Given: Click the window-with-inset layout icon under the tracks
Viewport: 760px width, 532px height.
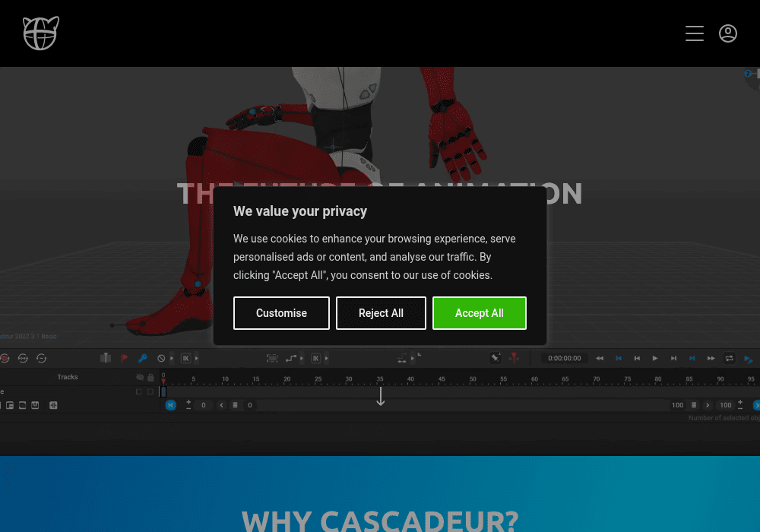Looking at the screenshot, I should (x=10, y=405).
